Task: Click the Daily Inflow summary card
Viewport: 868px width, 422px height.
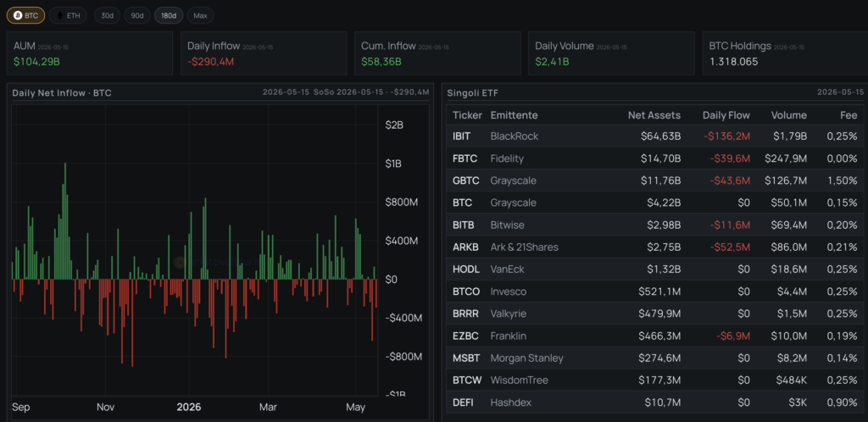Action: click(x=264, y=53)
